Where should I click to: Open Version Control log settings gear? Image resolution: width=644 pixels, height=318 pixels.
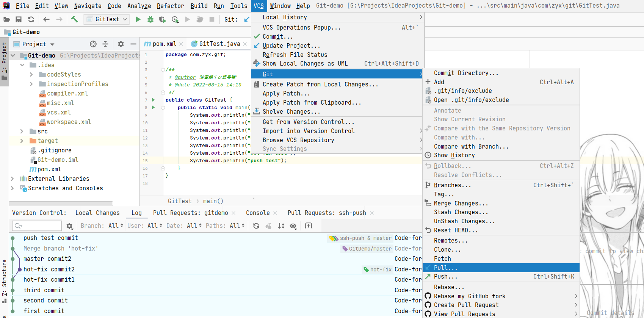(69, 226)
